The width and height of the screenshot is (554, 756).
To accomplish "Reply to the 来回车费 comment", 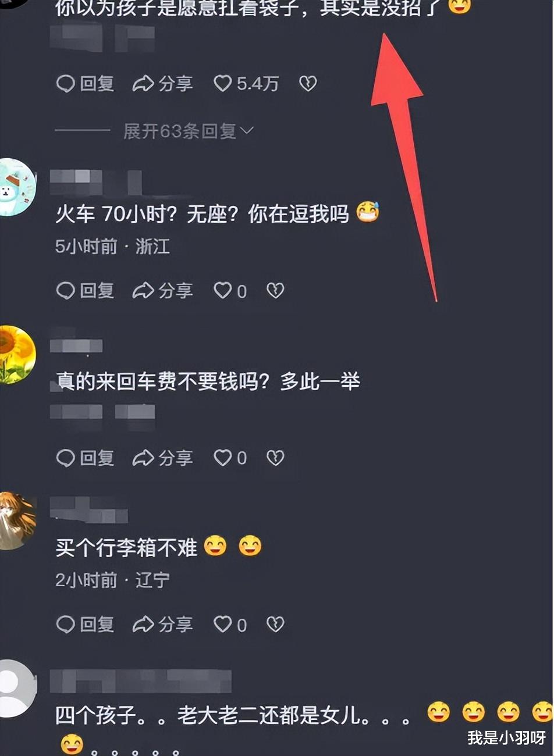I will (x=85, y=458).
